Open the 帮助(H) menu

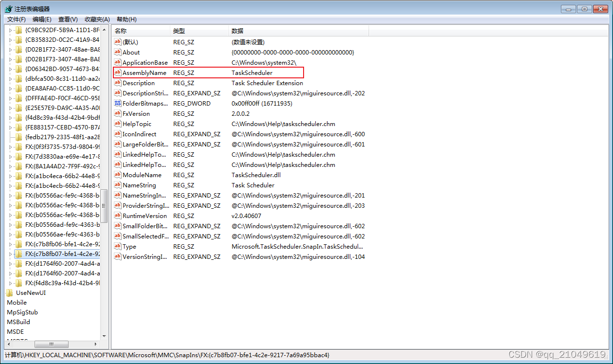point(126,19)
